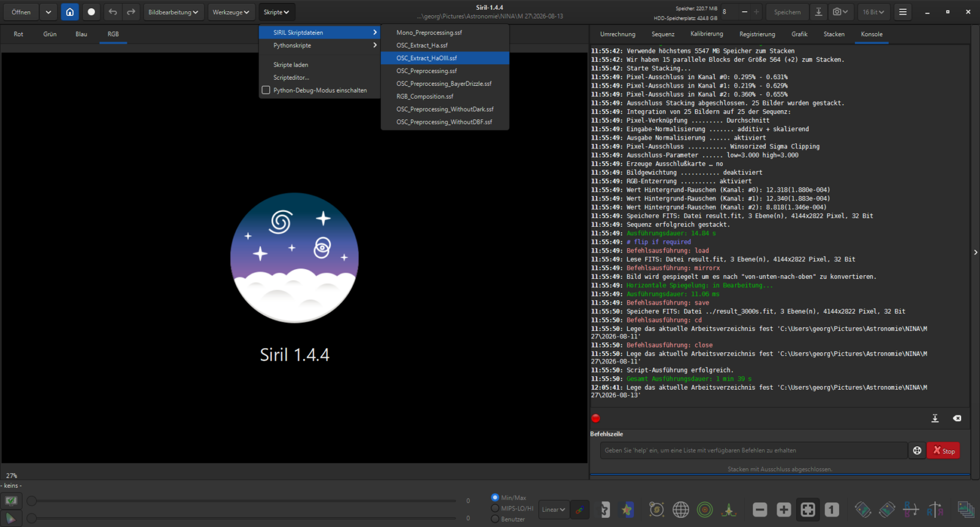Screen dimensions: 980x527
Task: Click the red record indicator in console
Action: [595, 419]
